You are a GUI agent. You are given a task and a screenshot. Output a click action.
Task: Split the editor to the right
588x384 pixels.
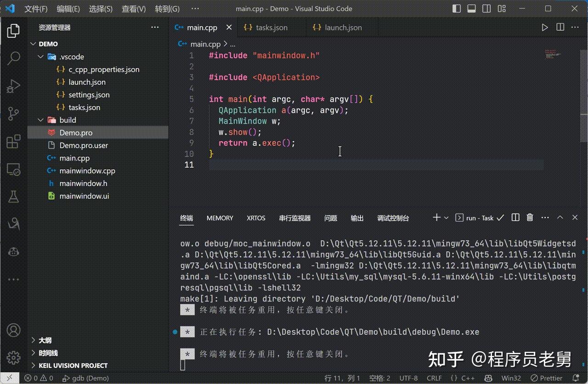coord(560,28)
